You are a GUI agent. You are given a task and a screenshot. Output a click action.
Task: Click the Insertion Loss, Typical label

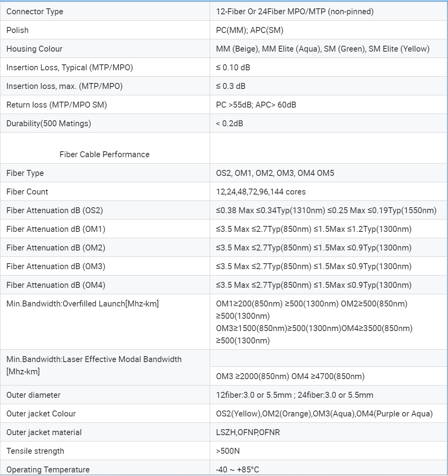click(70, 67)
